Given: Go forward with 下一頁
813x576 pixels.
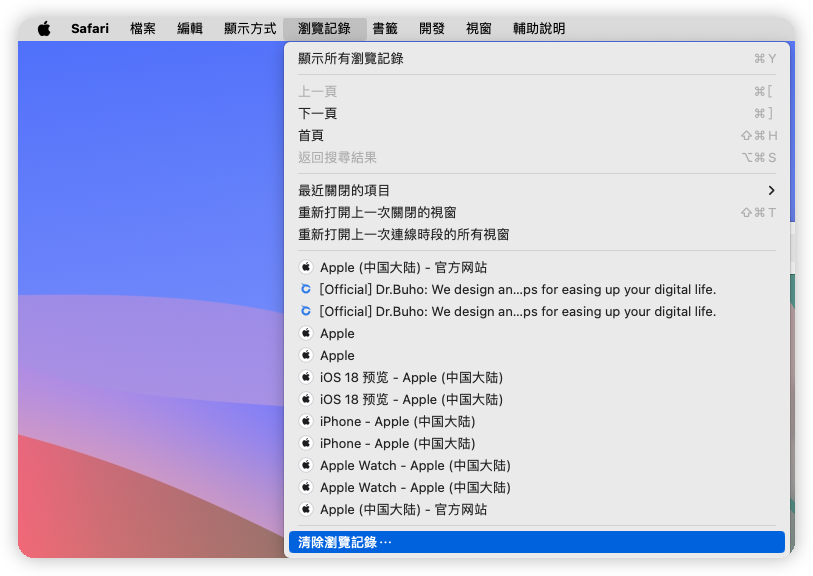Looking at the screenshot, I should point(537,114).
